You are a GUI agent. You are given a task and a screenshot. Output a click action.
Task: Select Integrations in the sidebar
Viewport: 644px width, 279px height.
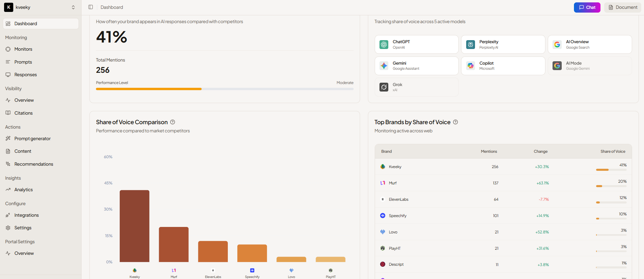coord(27,215)
